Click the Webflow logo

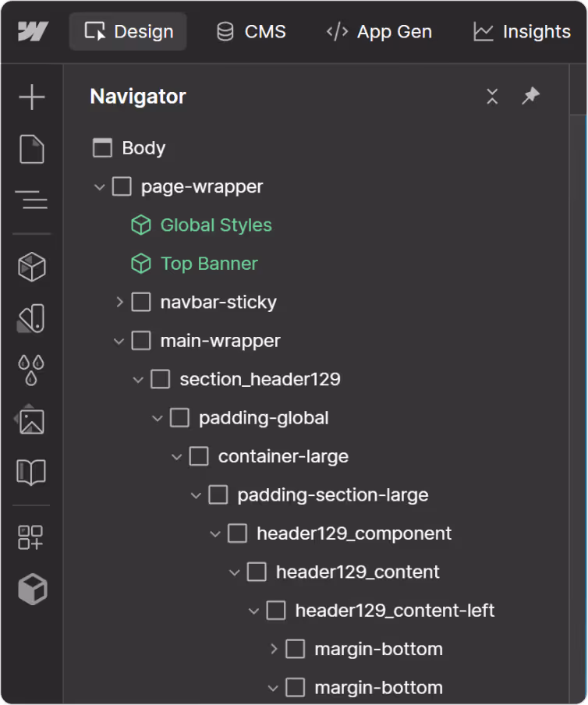pos(31,31)
